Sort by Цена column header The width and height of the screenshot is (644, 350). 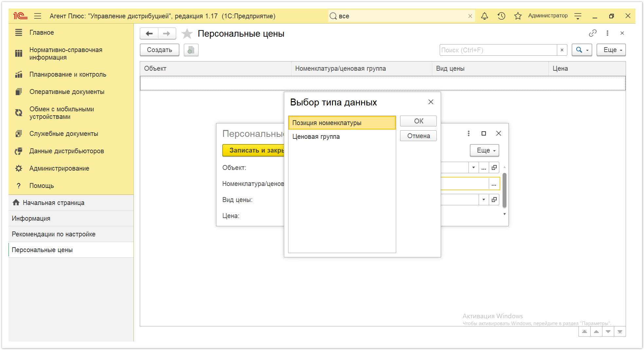coord(587,68)
